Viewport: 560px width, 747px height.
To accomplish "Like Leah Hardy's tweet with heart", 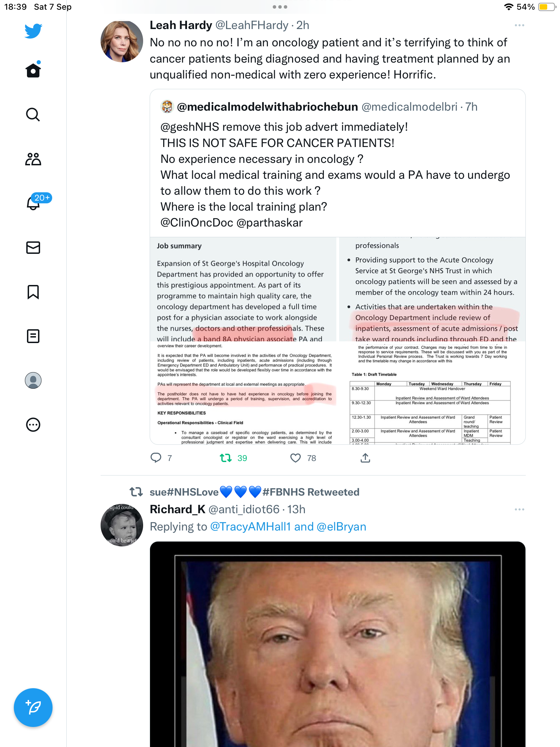I will coord(303,458).
